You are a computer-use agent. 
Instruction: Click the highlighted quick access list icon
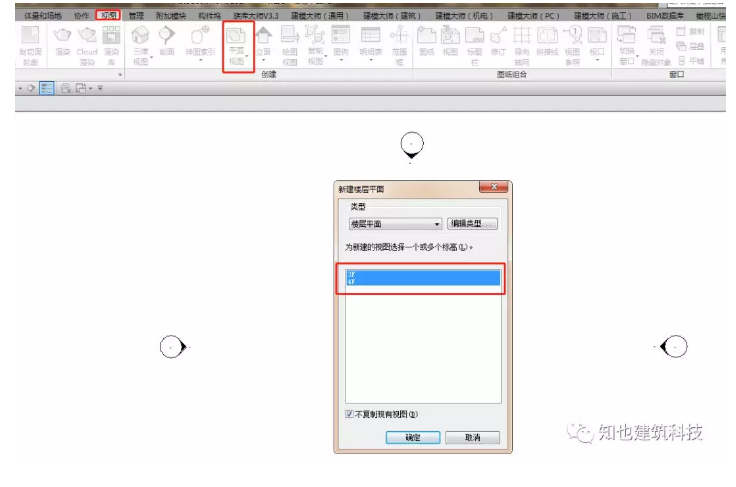coord(46,88)
